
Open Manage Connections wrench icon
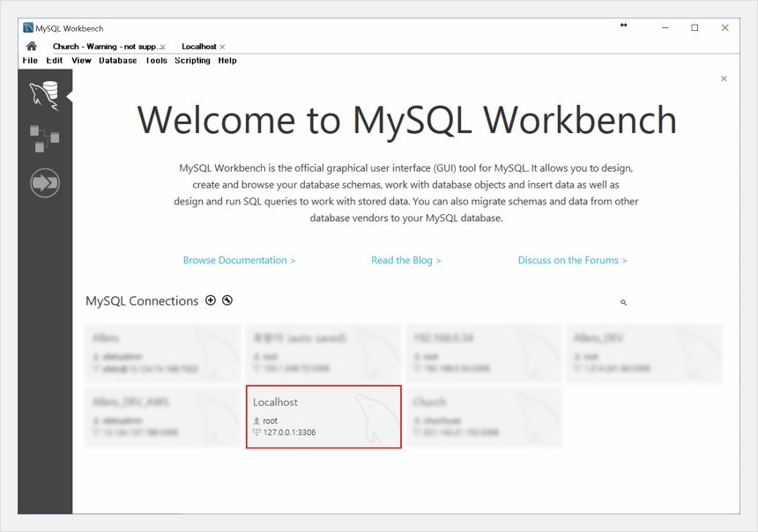tap(227, 300)
